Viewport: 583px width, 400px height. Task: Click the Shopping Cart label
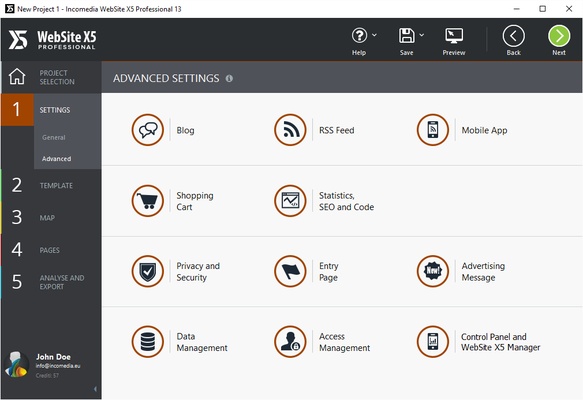pos(195,201)
